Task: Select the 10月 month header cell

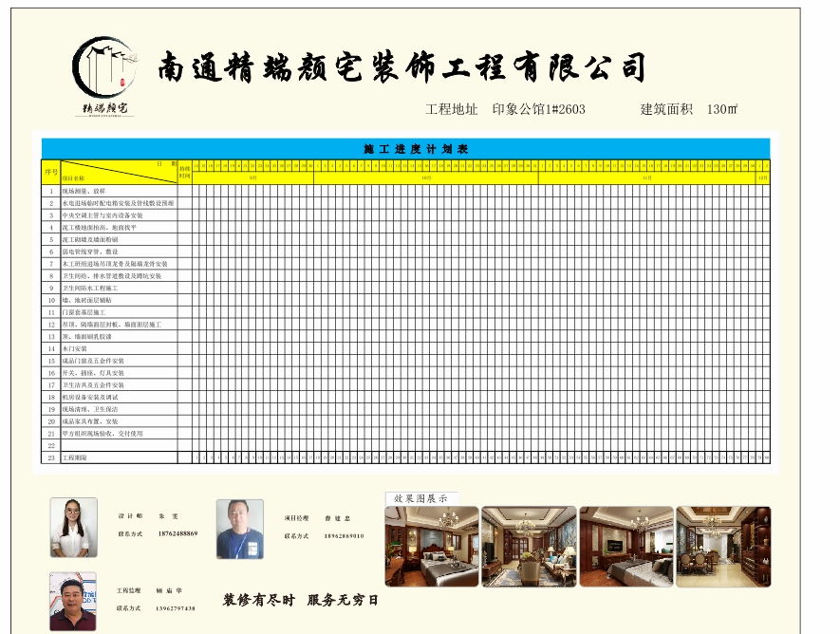Action: [426, 177]
